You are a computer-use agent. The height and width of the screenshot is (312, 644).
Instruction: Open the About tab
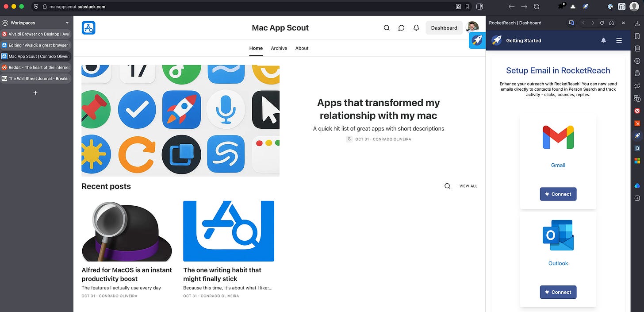click(302, 48)
